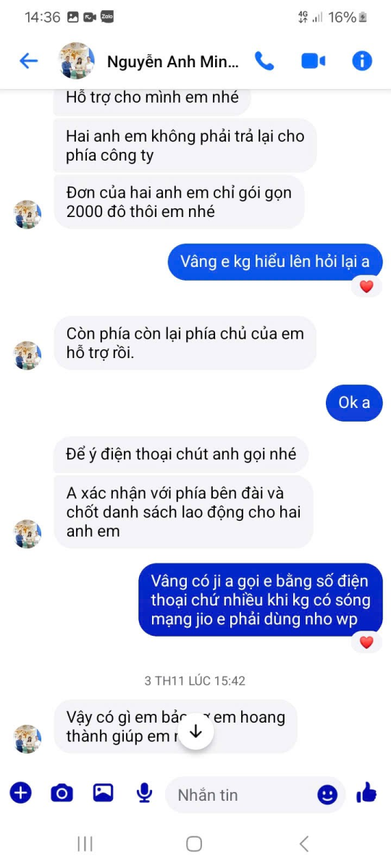The height and width of the screenshot is (868, 391).
Task: Select message 'Để ý điện thoại chút anh gọi nhé'
Action: point(181,455)
